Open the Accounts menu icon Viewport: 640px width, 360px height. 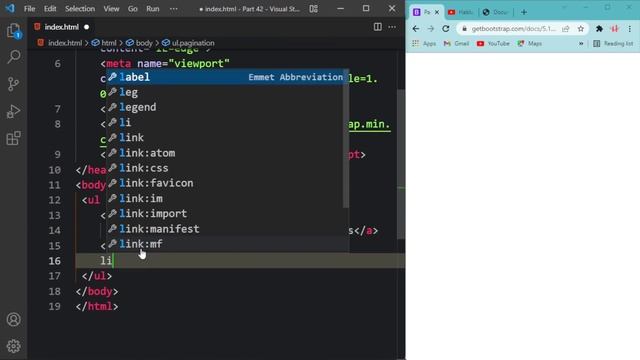coord(13,319)
